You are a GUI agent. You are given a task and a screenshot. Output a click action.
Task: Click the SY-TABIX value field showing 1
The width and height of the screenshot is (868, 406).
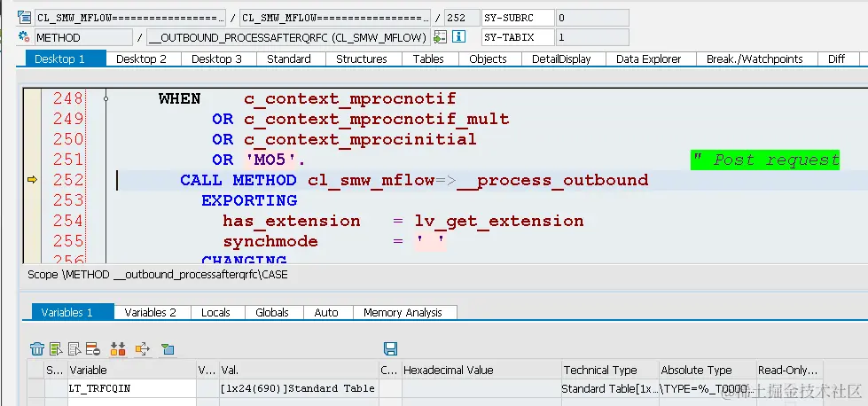coord(592,37)
